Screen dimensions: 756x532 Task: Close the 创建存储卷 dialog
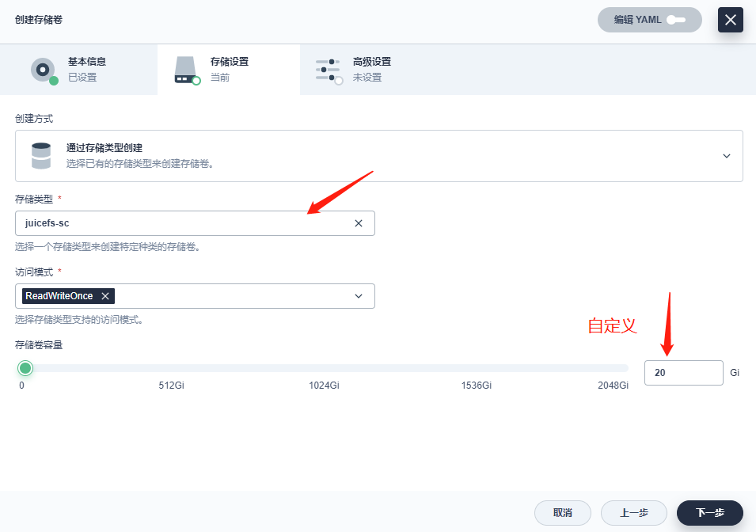pyautogui.click(x=730, y=20)
